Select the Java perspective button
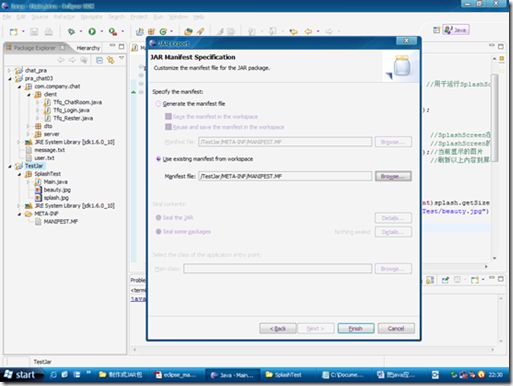The height and width of the screenshot is (386, 513). [x=456, y=30]
